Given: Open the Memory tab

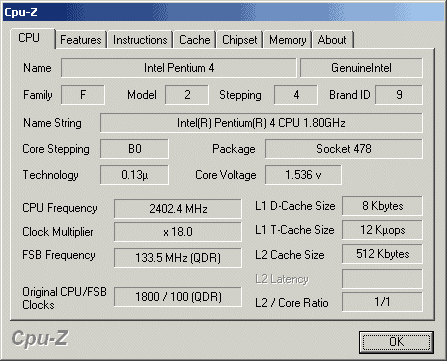Looking at the screenshot, I should 288,40.
